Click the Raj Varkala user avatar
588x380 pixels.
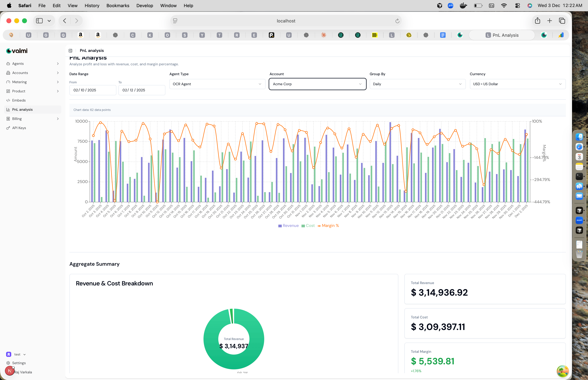[x=10, y=371]
